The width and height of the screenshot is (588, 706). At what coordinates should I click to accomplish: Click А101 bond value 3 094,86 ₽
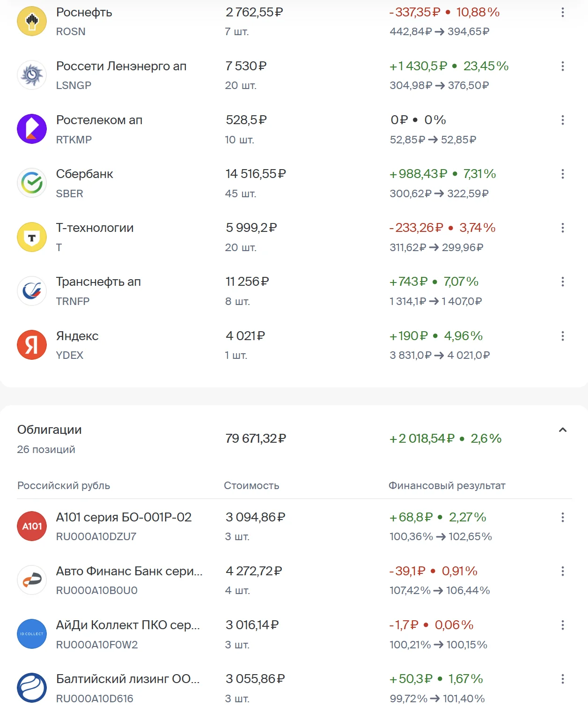(255, 517)
